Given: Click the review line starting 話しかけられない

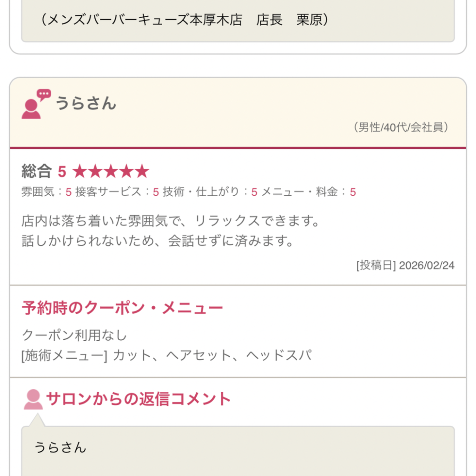Looking at the screenshot, I should [x=158, y=241].
